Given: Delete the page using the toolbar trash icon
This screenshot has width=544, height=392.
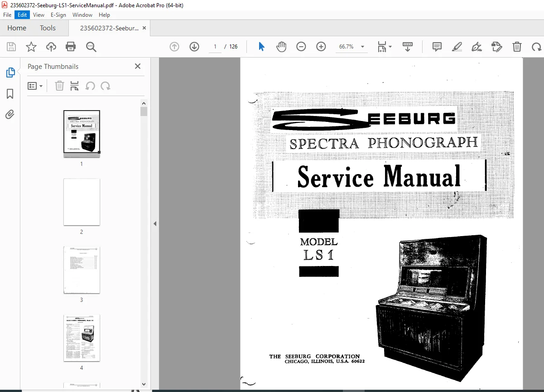Looking at the screenshot, I should coord(517,47).
